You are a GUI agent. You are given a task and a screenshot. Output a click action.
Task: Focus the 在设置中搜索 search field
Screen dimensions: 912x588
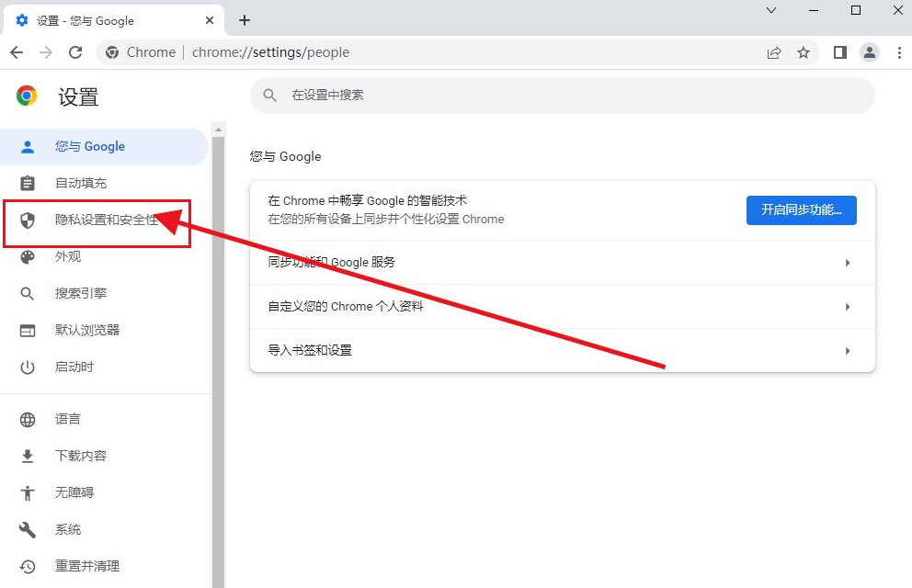coord(563,96)
